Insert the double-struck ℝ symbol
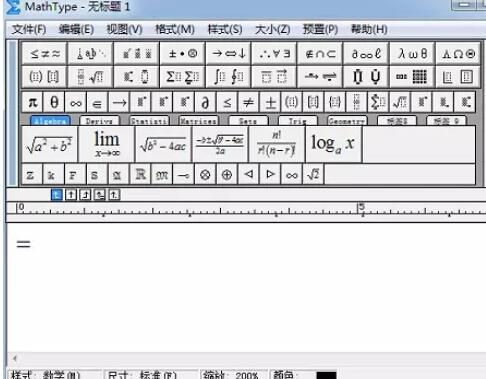 click(x=140, y=174)
